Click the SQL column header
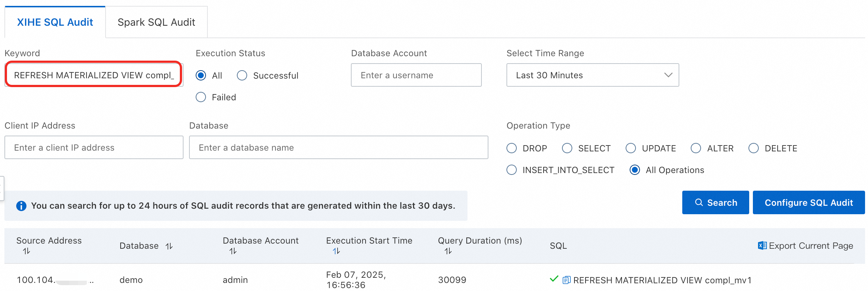 [x=558, y=246]
